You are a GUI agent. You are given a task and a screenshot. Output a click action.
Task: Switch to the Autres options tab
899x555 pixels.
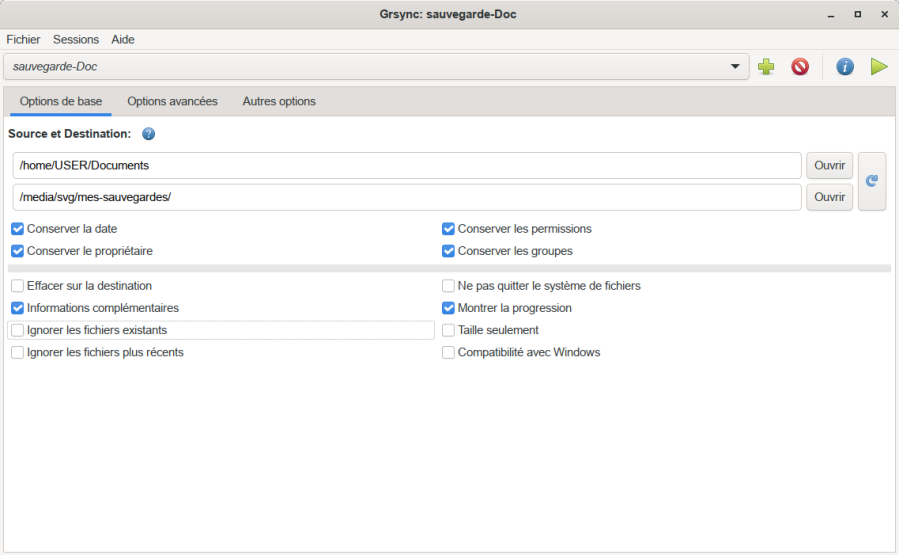click(279, 102)
